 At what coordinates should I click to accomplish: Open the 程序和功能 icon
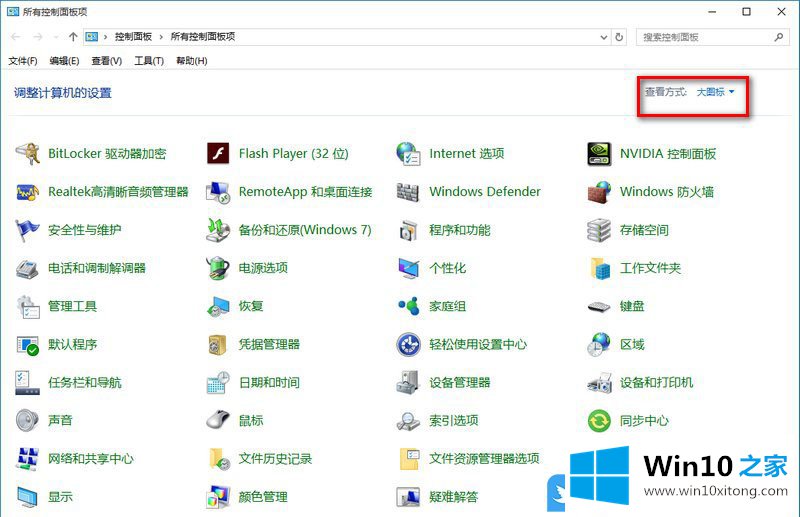(x=408, y=230)
